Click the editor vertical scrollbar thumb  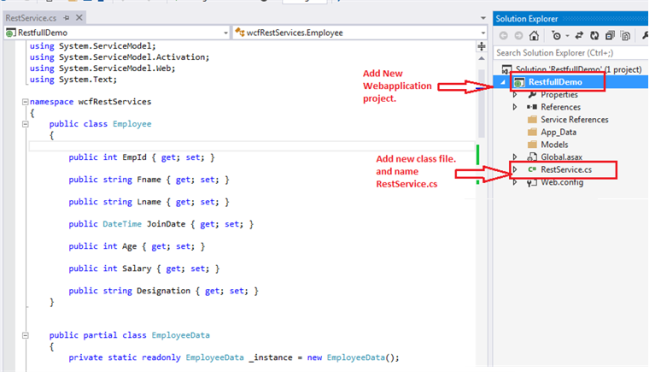(x=481, y=104)
